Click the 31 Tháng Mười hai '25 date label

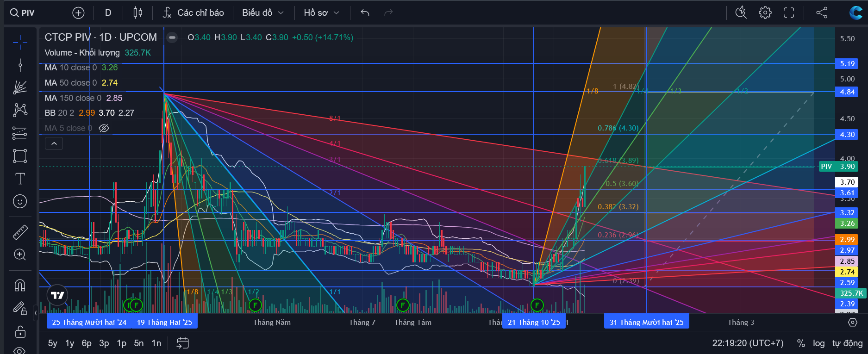[x=646, y=322]
